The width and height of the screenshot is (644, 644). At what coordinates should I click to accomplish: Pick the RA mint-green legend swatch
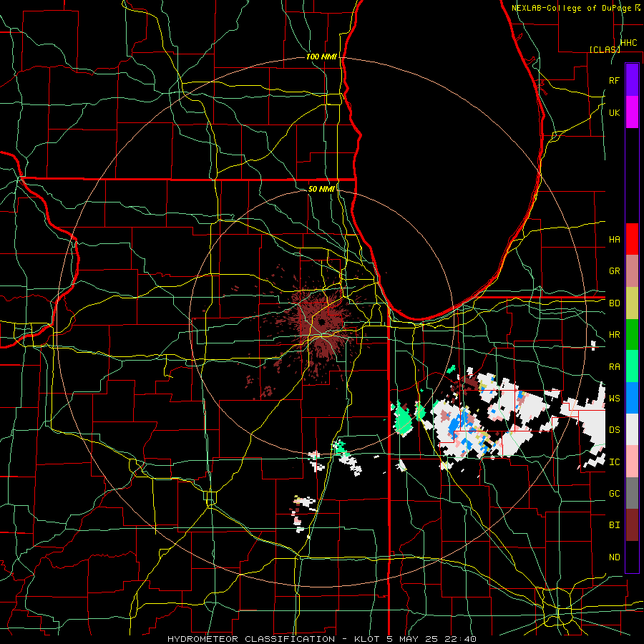pos(632,366)
